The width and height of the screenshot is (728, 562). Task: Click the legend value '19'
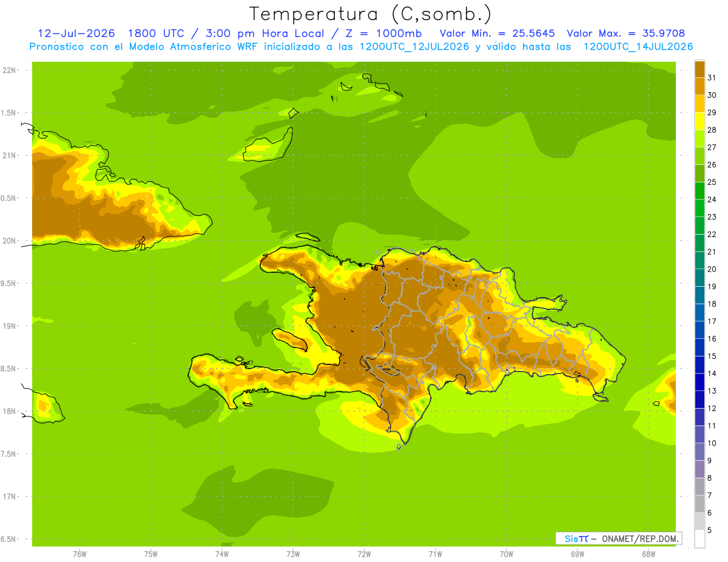(x=712, y=286)
